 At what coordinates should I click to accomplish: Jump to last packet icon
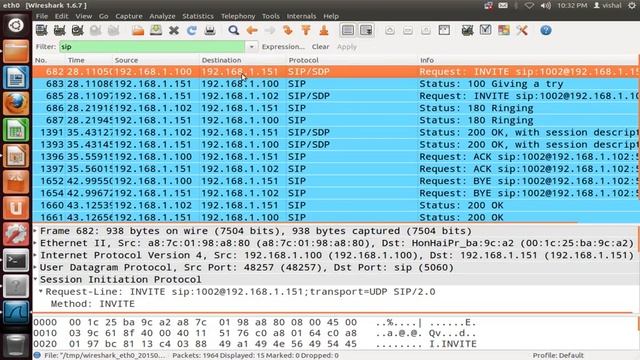324,30
